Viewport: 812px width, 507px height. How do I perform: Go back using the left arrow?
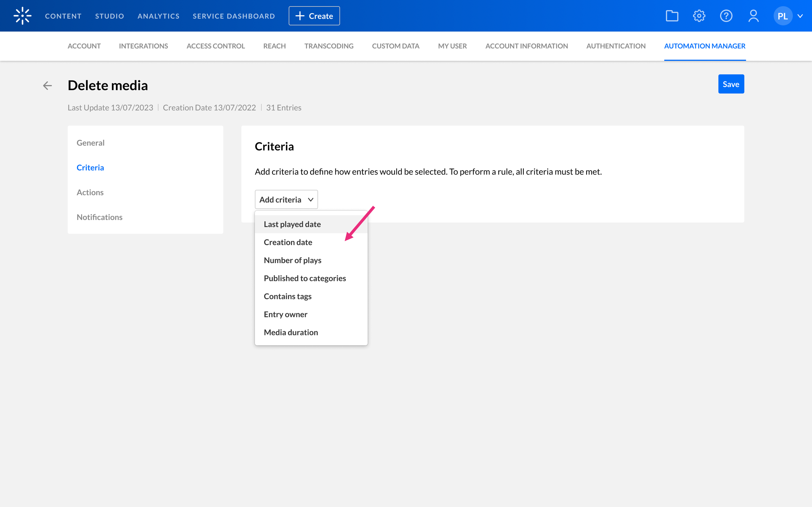[47, 85]
